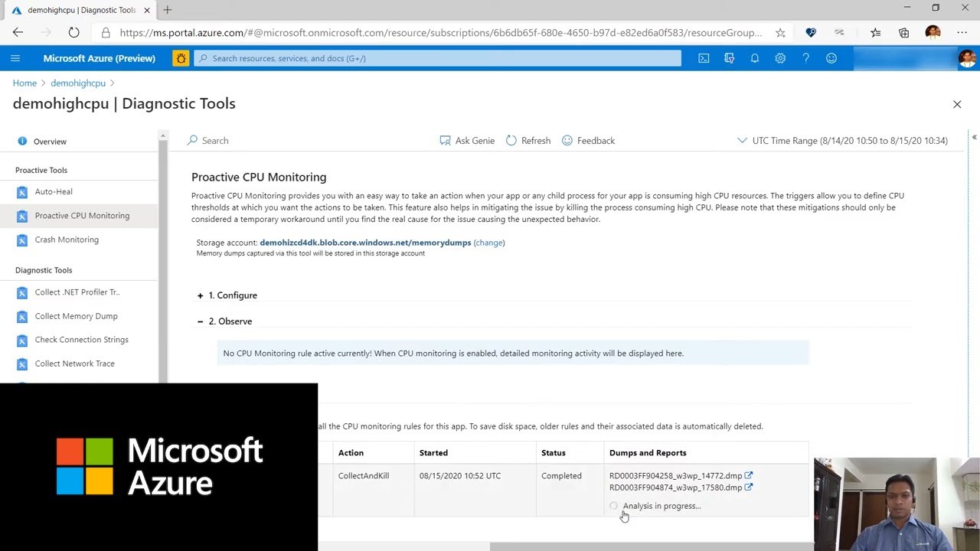
Task: Click the Refresh button
Action: click(x=528, y=141)
